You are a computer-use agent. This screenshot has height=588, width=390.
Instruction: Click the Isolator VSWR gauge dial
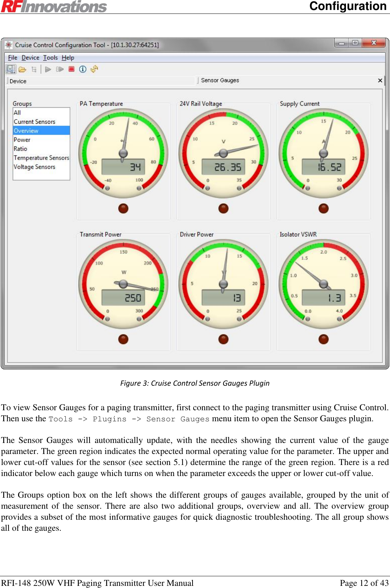click(324, 284)
